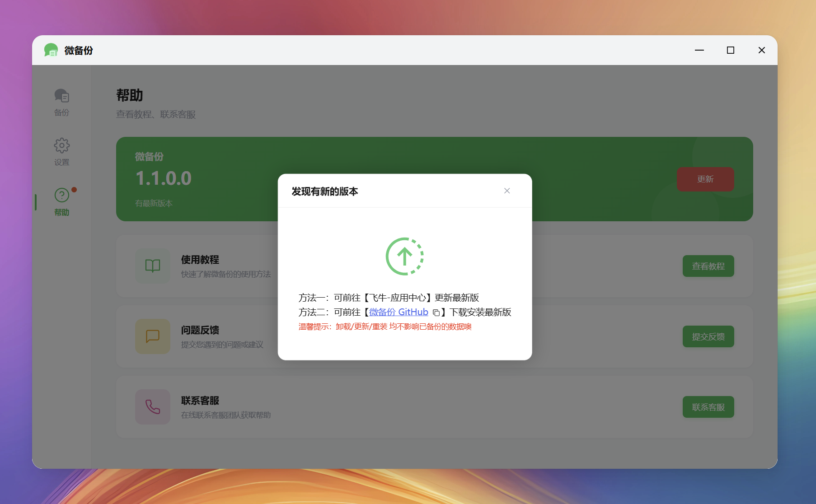
Task: Maximize the 微备份 window
Action: (731, 50)
